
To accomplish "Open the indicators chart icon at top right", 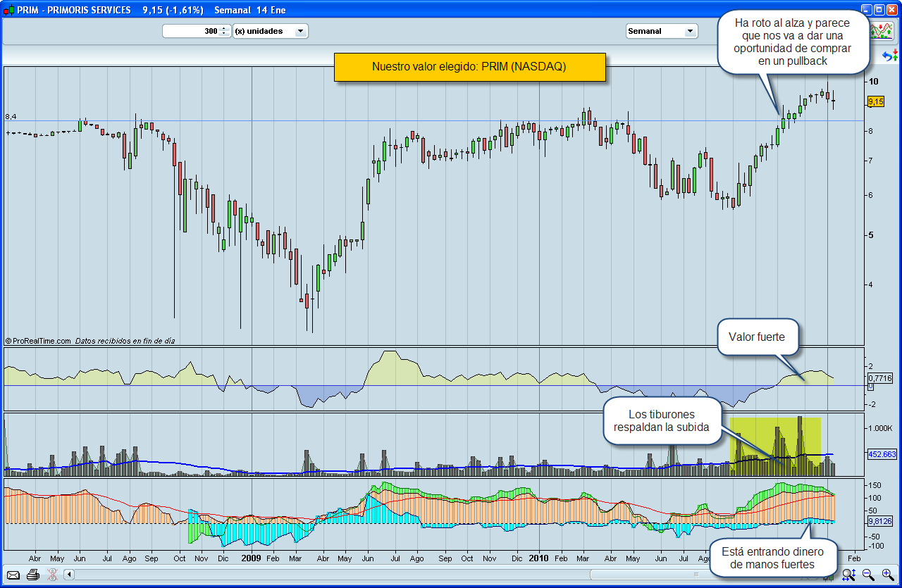I will (x=881, y=31).
